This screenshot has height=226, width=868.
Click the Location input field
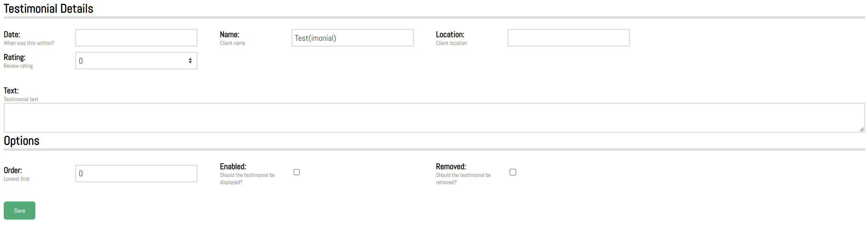(x=568, y=38)
